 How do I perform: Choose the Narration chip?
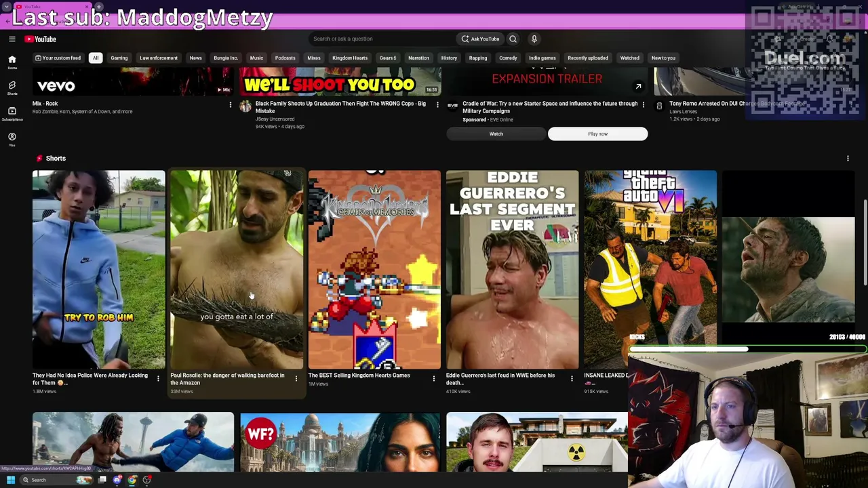coord(418,58)
